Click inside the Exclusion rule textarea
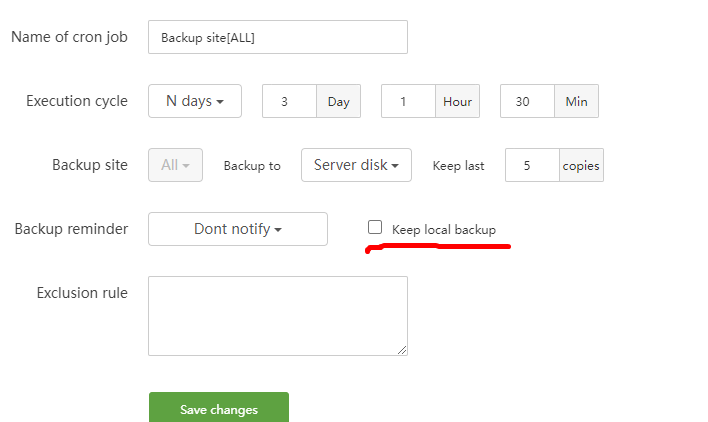708x422 pixels. click(277, 315)
